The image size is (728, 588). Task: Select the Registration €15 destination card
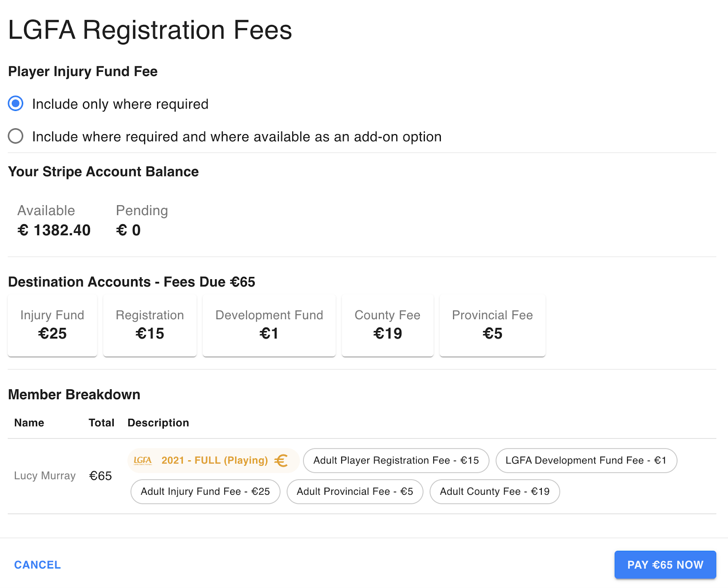150,325
